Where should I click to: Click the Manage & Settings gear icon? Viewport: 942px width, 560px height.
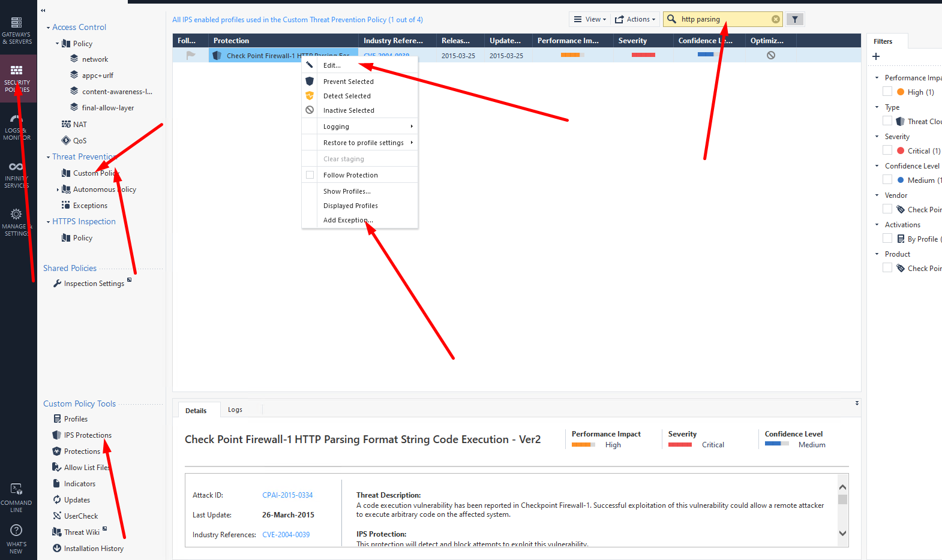coord(16,214)
